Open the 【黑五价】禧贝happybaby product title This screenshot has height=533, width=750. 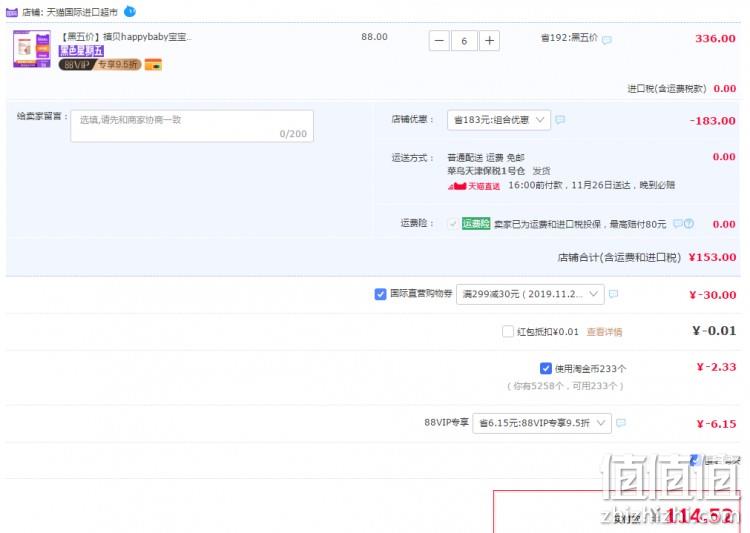[127, 37]
